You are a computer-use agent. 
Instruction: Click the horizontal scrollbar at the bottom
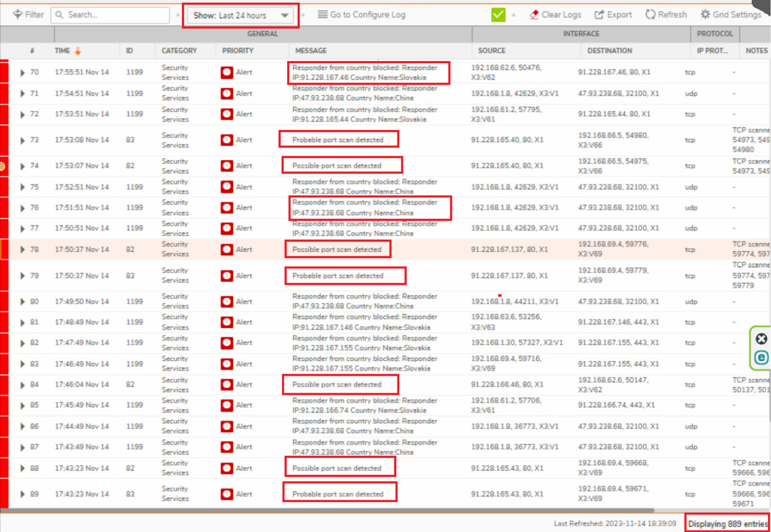pyautogui.click(x=329, y=510)
